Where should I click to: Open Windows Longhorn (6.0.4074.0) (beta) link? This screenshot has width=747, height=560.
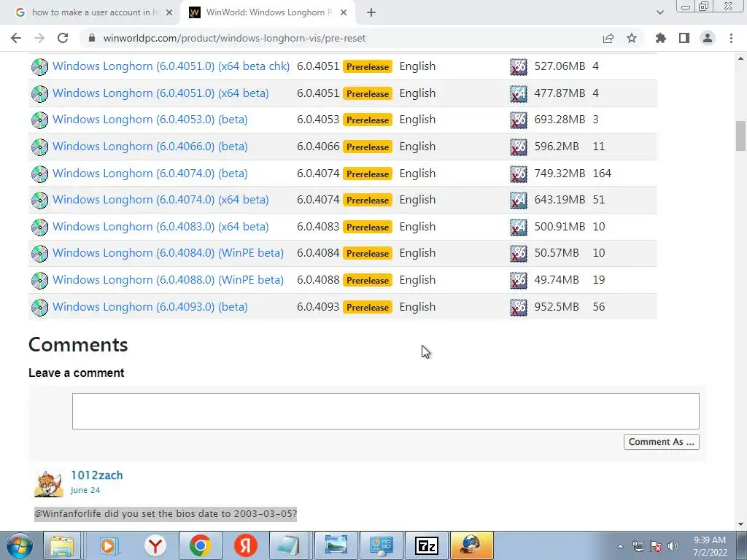150,174
